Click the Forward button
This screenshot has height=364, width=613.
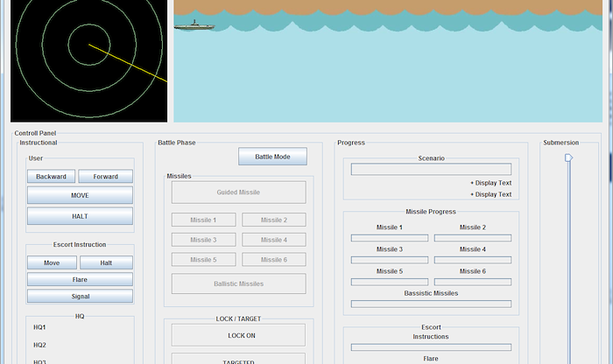tap(106, 176)
